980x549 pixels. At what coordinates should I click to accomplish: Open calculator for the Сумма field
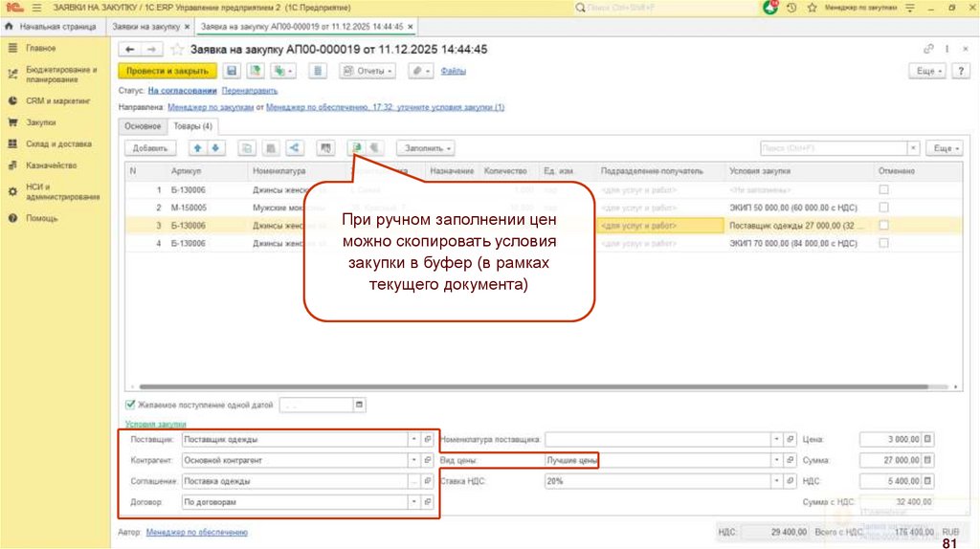[928, 460]
